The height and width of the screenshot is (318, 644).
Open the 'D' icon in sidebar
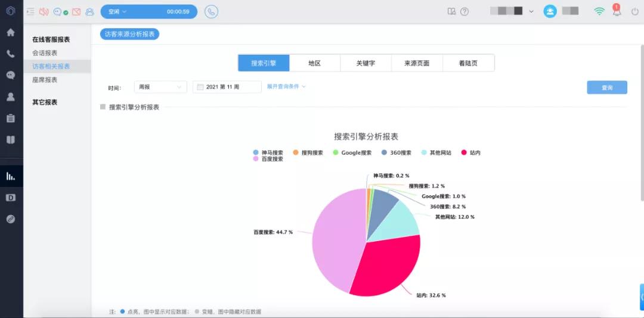(11, 198)
